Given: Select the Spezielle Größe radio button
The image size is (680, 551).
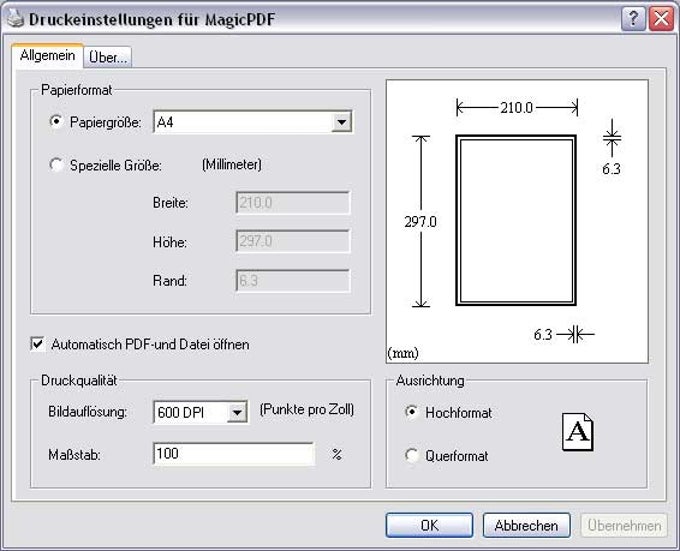Looking at the screenshot, I should [56, 165].
